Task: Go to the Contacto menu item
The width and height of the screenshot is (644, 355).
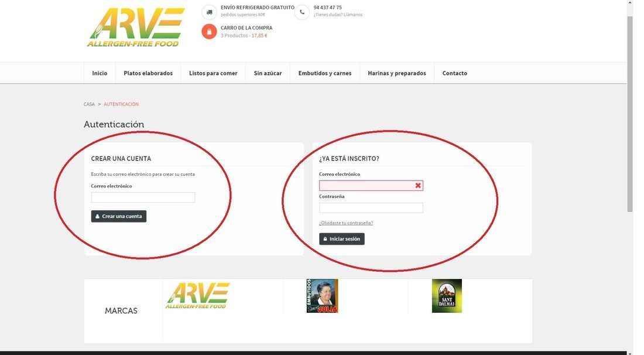Action: click(x=455, y=73)
